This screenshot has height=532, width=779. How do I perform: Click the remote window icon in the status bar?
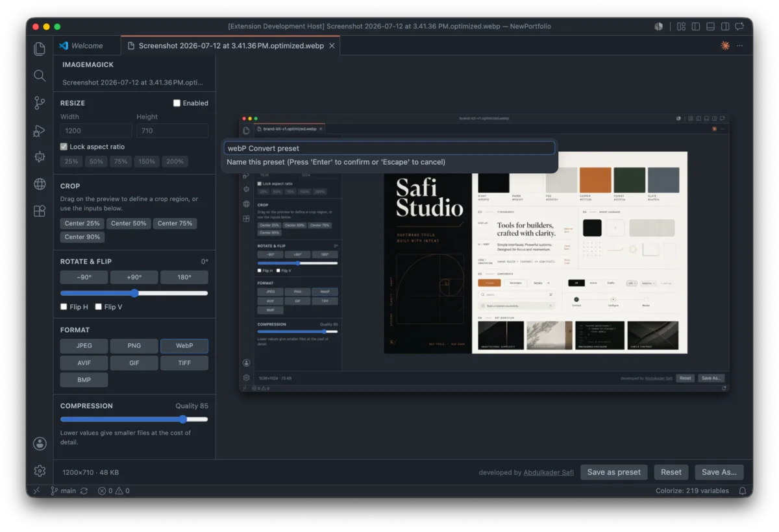[36, 491]
